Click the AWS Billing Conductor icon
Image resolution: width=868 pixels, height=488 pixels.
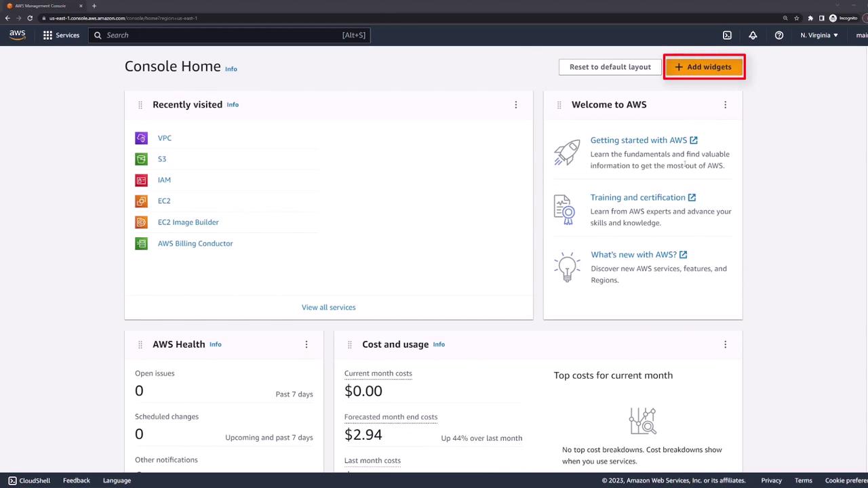click(x=141, y=243)
